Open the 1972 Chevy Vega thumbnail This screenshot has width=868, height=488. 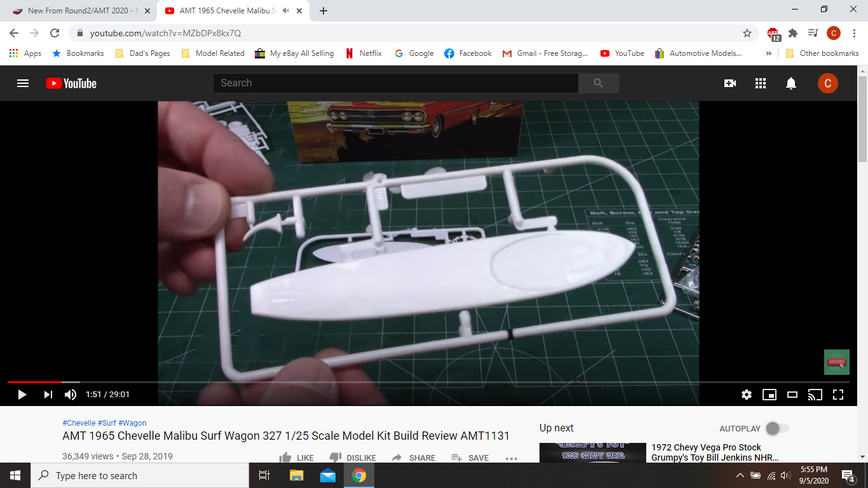[x=593, y=452]
